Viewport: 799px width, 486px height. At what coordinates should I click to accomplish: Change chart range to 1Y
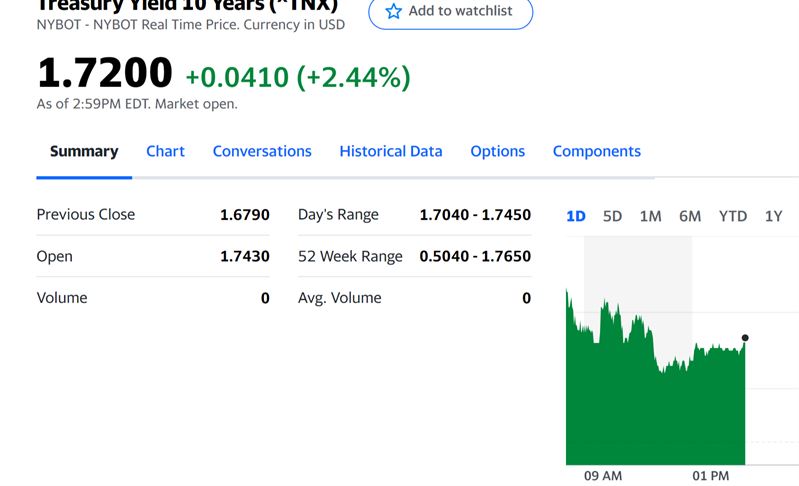coord(773,216)
